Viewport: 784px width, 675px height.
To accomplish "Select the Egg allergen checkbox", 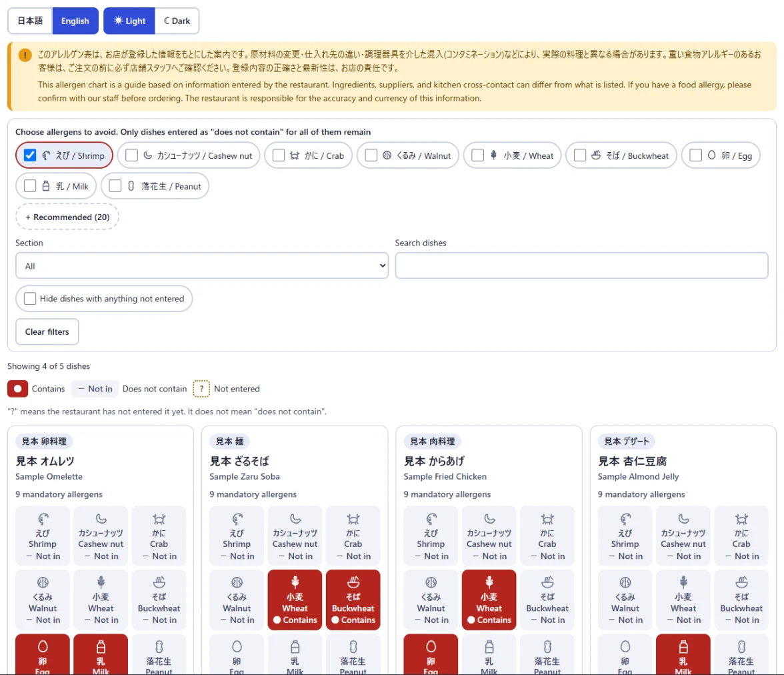I will pyautogui.click(x=695, y=155).
